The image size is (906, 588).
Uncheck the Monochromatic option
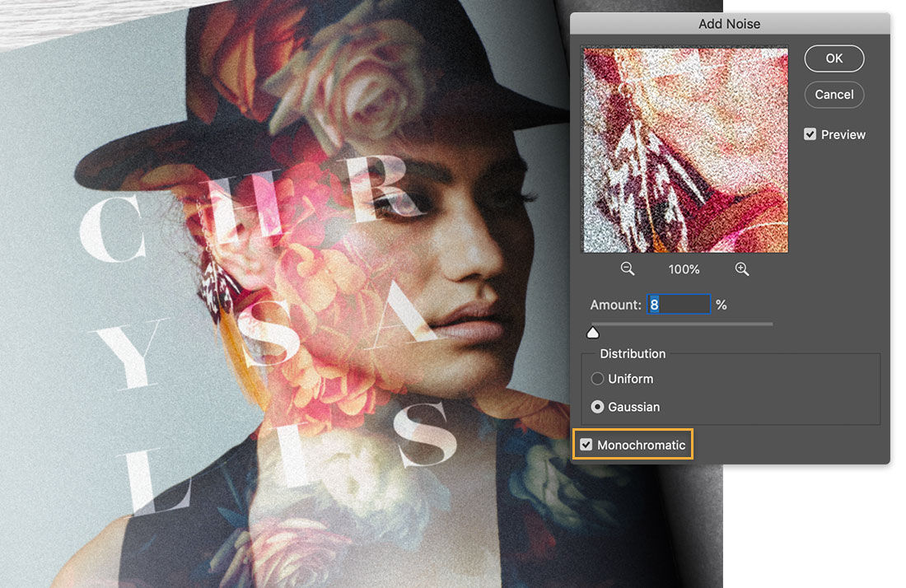586,444
